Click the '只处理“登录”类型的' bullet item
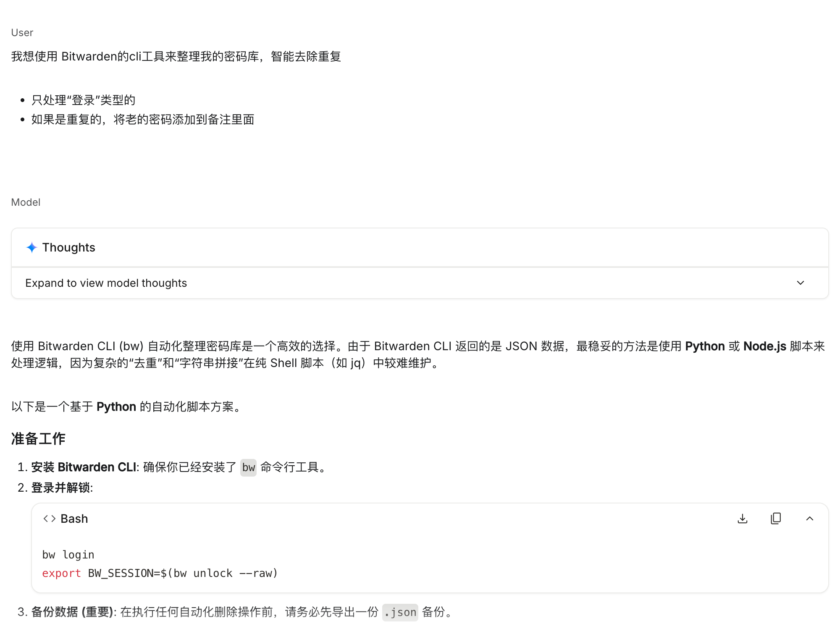The width and height of the screenshot is (840, 629). [x=83, y=100]
